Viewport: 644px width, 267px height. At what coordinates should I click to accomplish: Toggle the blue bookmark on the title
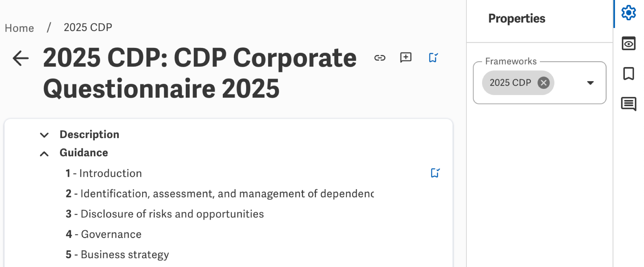[x=433, y=57]
